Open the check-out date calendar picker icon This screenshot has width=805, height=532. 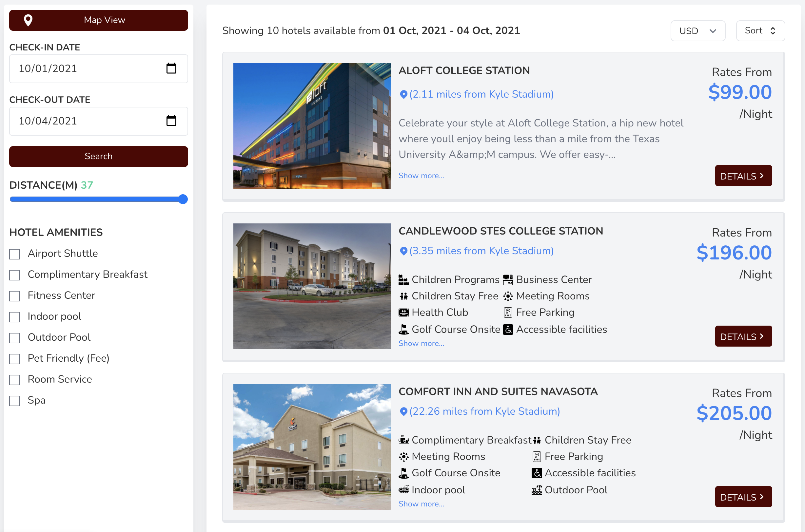pos(171,121)
